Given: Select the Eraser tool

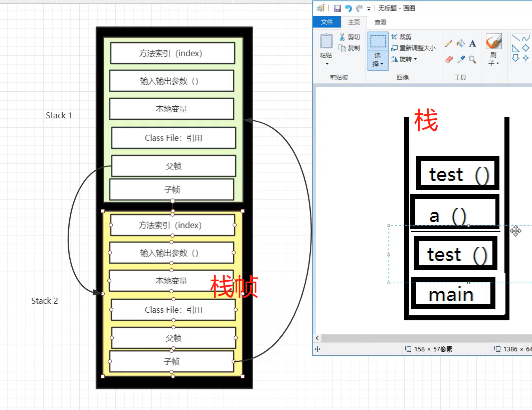Looking at the screenshot, I should tap(449, 60).
